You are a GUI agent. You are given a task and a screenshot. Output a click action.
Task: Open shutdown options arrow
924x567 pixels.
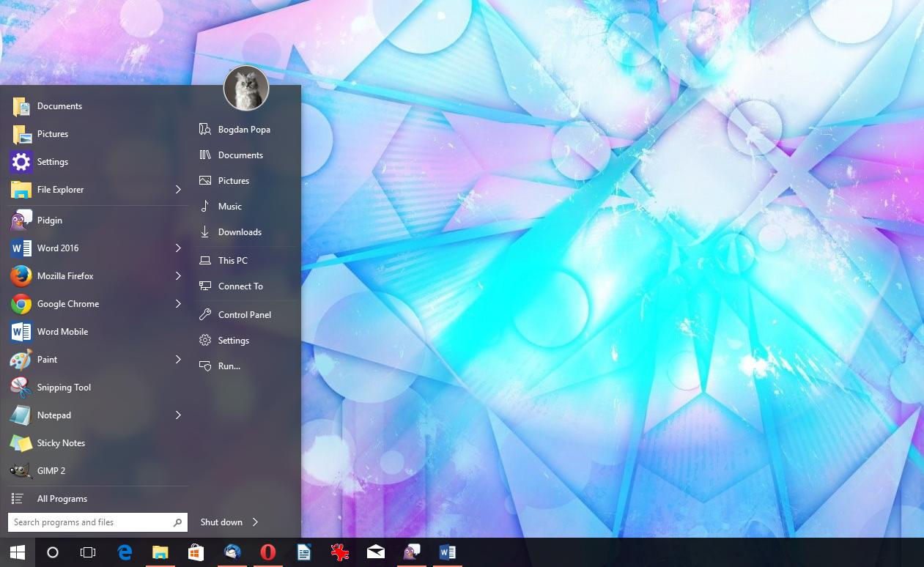255,522
